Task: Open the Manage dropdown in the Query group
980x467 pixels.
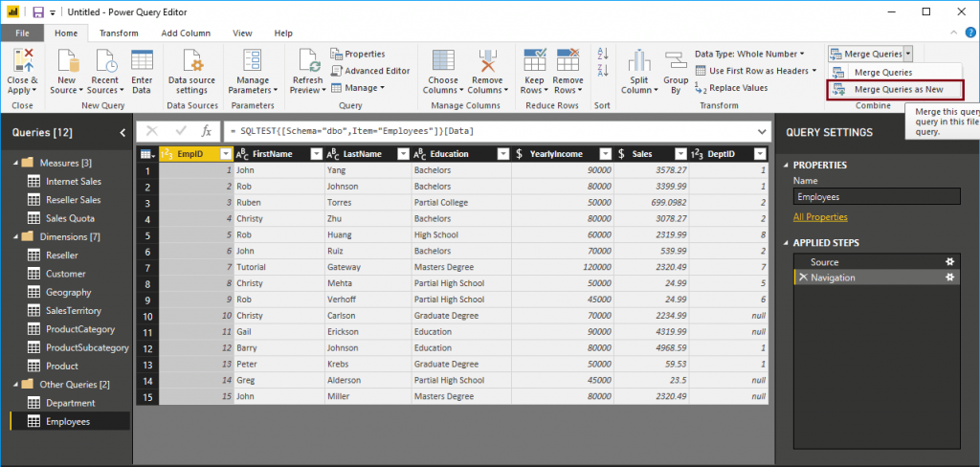Action: 358,87
